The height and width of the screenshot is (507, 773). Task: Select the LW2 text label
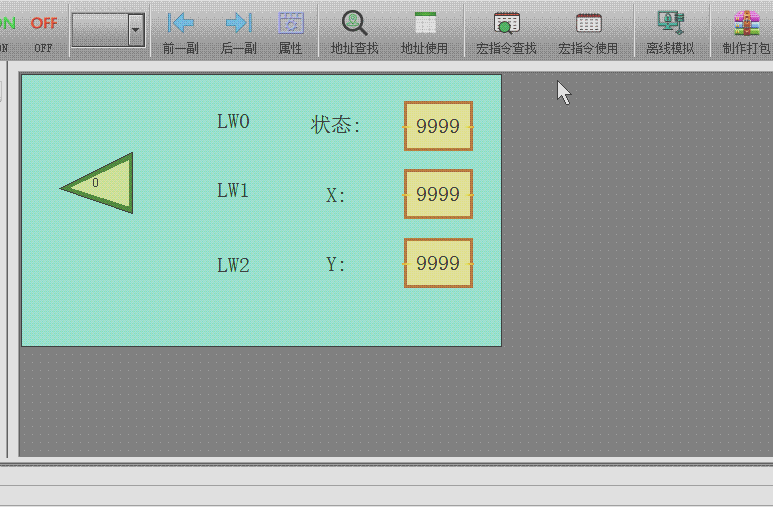pyautogui.click(x=233, y=265)
